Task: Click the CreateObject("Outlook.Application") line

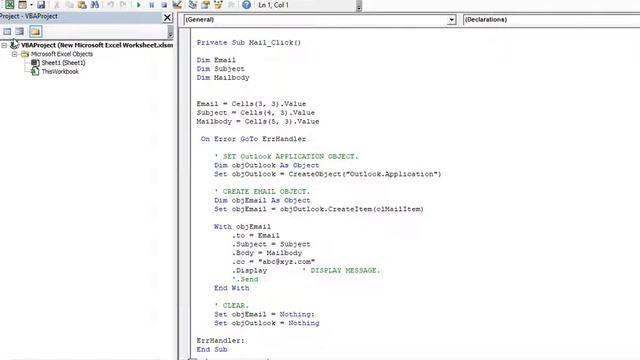Action: pyautogui.click(x=328, y=174)
